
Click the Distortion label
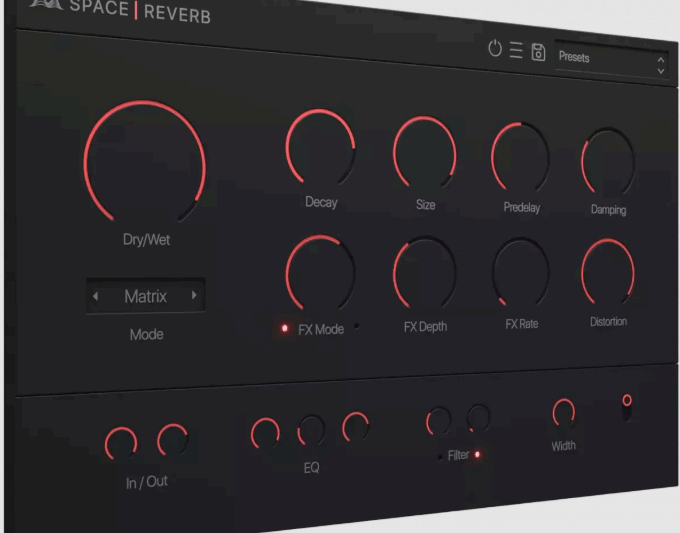coord(608,321)
